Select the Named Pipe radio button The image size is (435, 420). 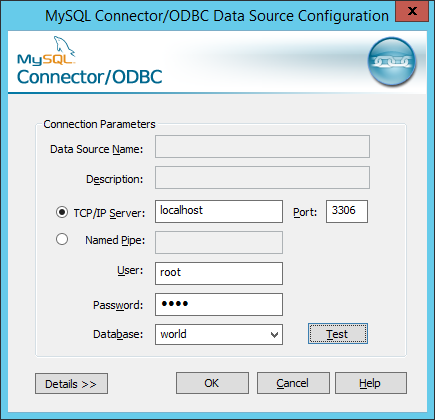coord(62,239)
